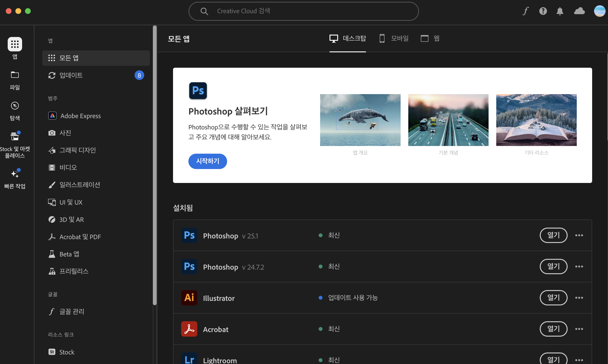
Task: Click the 시작하기 button
Action: tap(208, 161)
